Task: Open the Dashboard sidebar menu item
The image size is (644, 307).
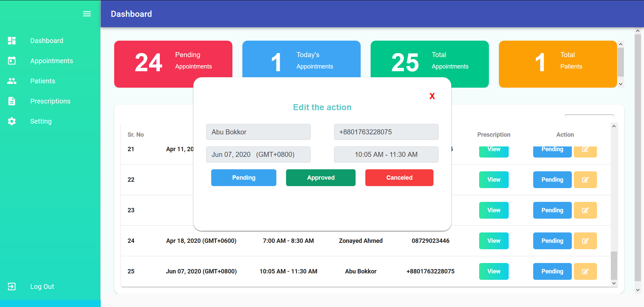Action: 47,41
